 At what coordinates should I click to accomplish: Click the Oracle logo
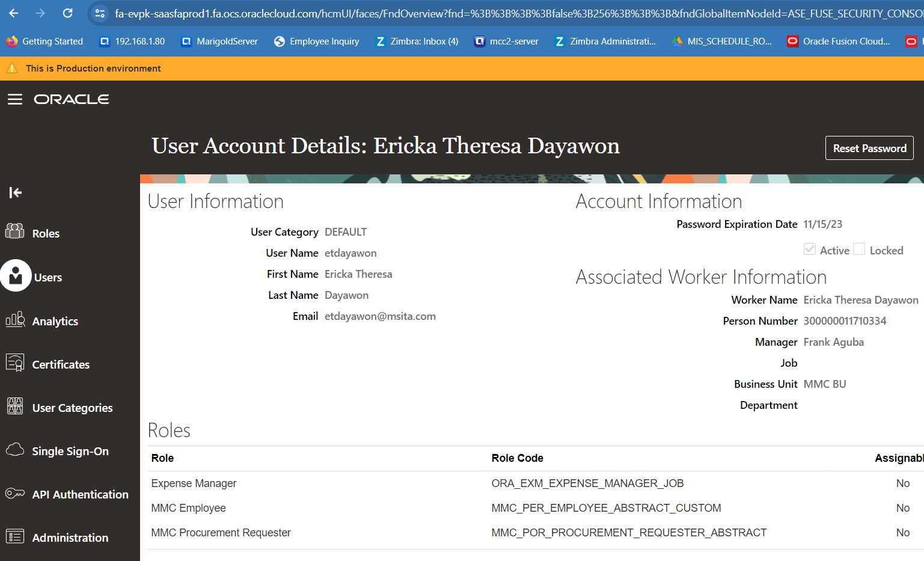(x=72, y=99)
